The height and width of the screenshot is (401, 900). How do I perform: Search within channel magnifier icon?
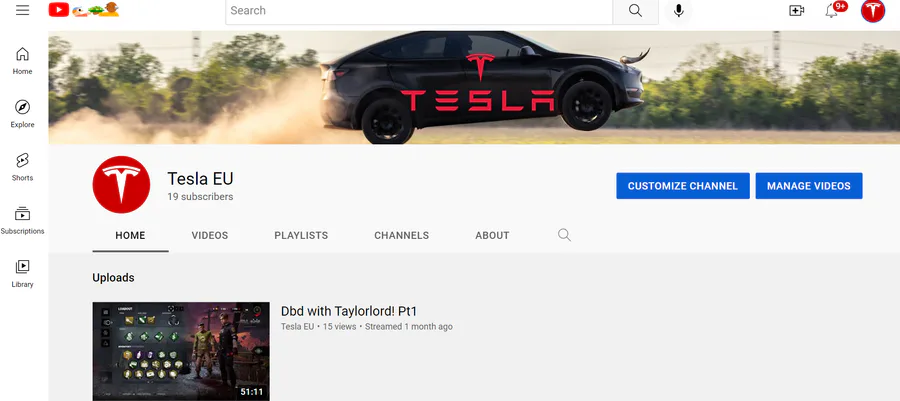point(564,235)
